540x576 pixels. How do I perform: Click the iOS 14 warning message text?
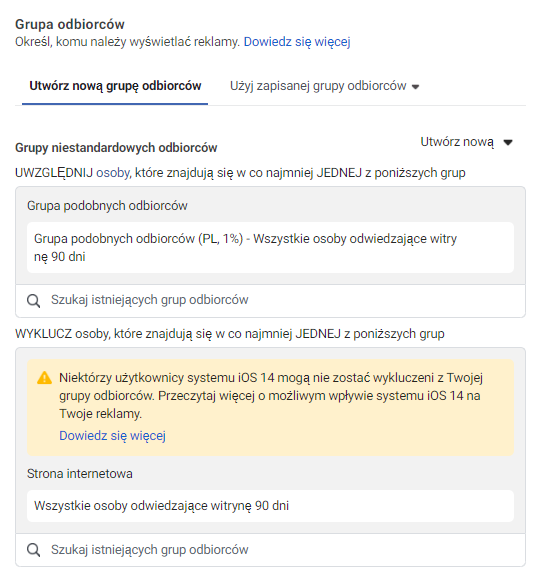pyautogui.click(x=271, y=396)
